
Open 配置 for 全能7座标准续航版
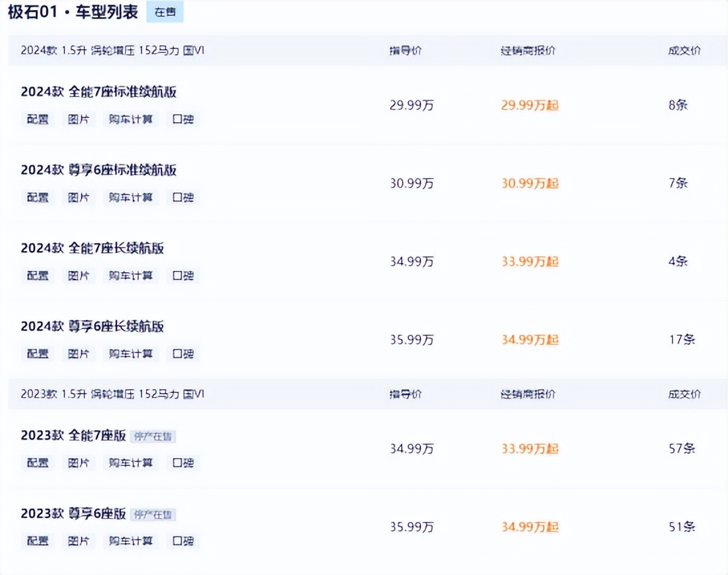point(38,120)
